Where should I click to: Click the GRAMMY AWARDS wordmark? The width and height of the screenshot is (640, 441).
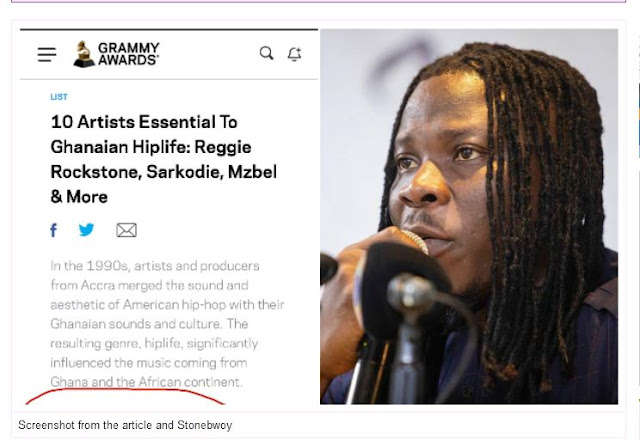[x=129, y=54]
